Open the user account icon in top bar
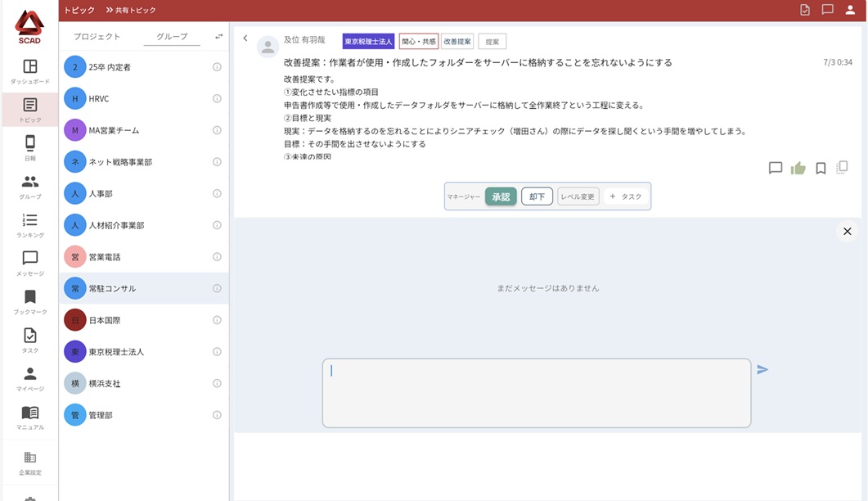 850,10
